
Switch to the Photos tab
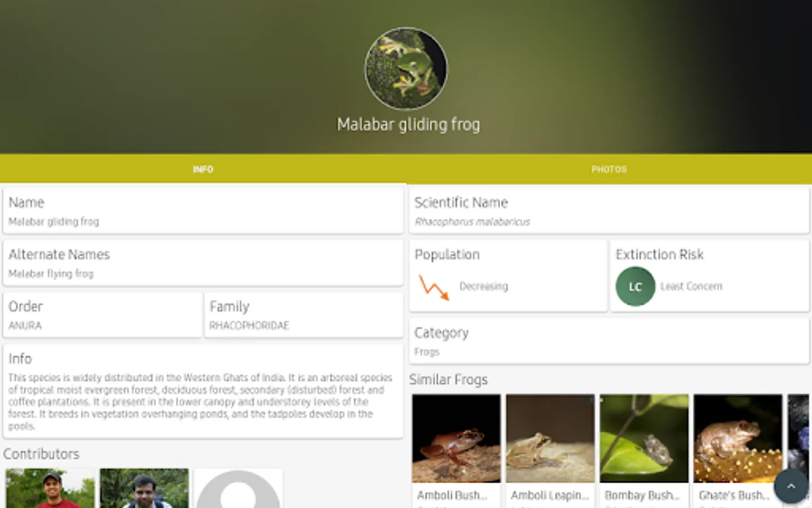(x=609, y=169)
